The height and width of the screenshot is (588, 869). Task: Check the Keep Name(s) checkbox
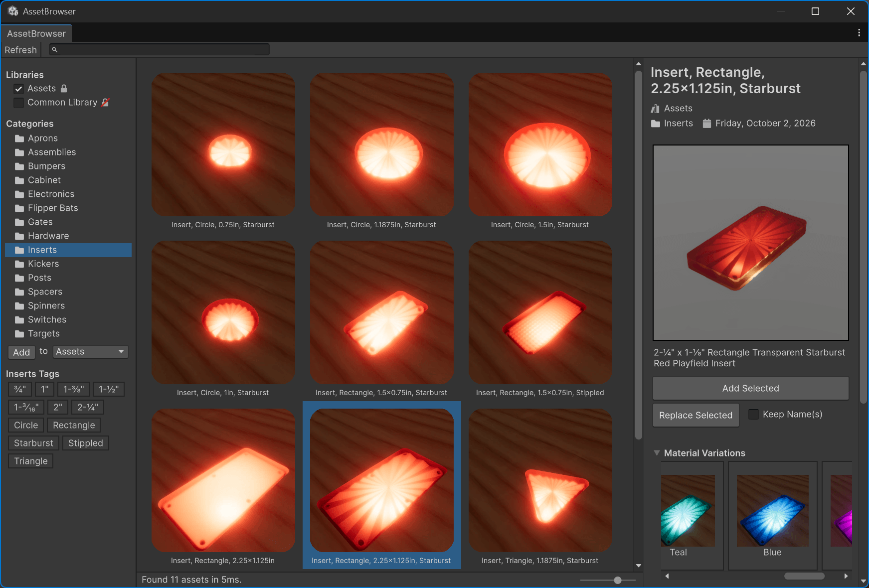754,415
